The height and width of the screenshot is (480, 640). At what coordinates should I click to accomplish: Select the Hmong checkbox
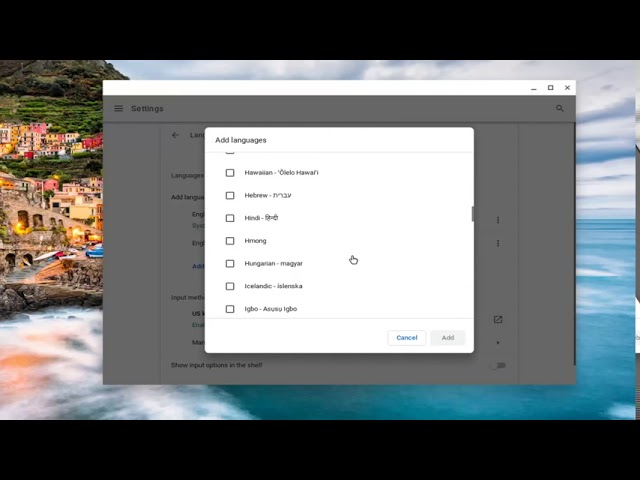pos(230,241)
